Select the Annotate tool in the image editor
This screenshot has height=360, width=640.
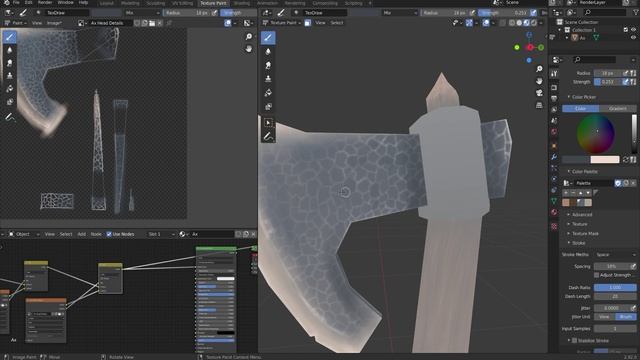coord(10,118)
